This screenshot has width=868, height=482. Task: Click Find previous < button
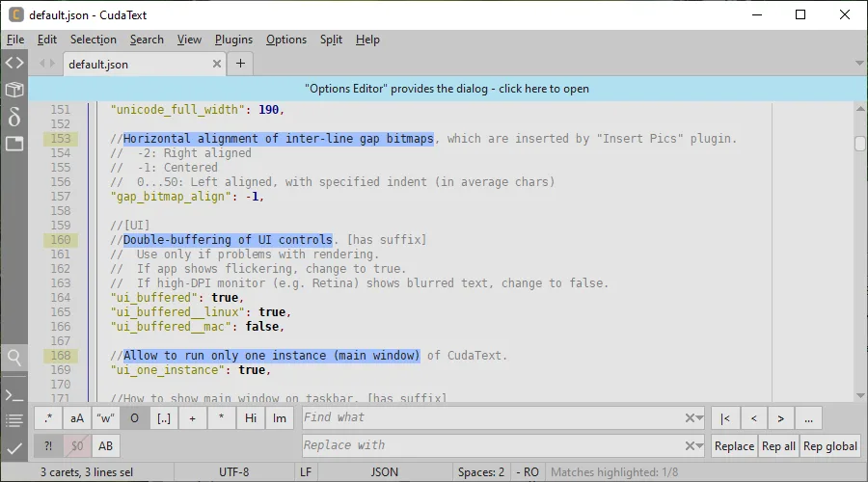click(x=753, y=418)
